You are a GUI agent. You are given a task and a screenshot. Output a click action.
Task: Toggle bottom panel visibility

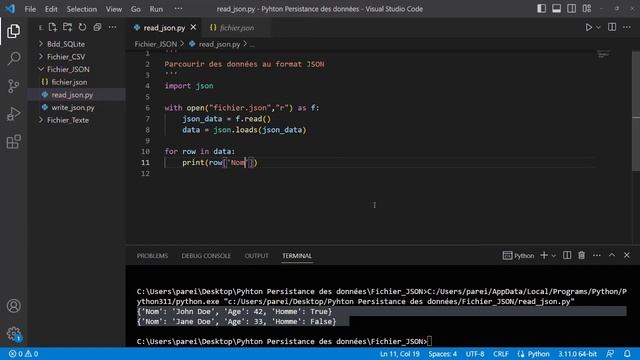click(556, 9)
